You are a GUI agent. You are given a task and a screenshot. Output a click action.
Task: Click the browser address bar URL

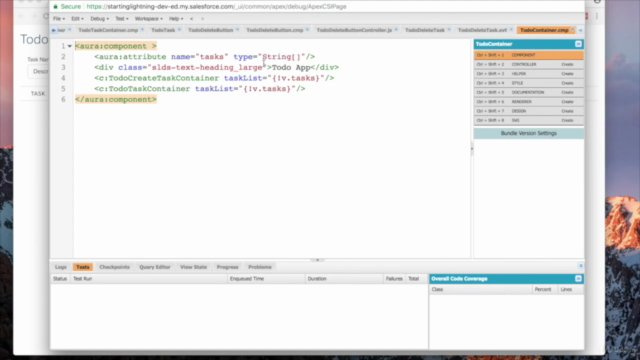tap(216, 7)
